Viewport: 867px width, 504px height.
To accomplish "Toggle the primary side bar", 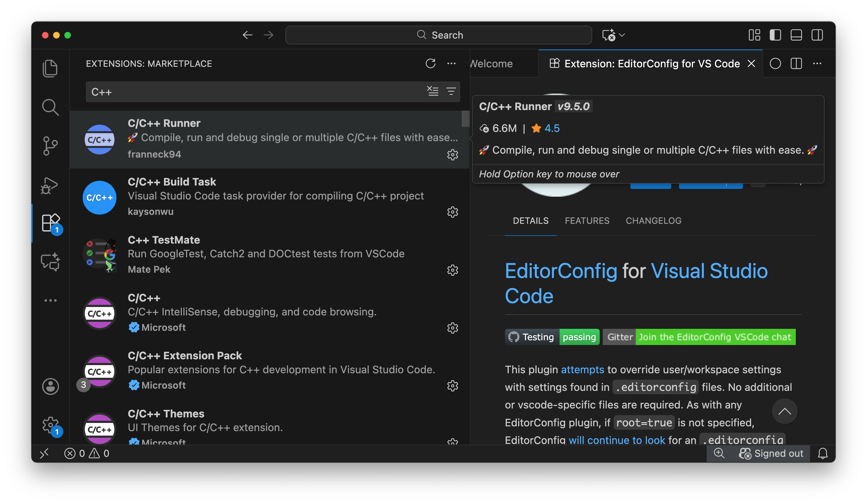I will tap(775, 35).
